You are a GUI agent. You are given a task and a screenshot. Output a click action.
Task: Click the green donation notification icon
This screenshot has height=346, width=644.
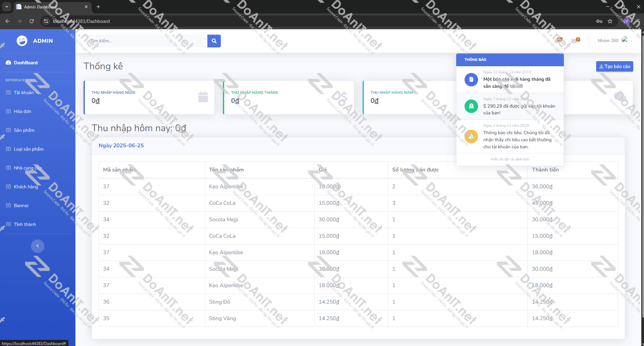tap(471, 106)
